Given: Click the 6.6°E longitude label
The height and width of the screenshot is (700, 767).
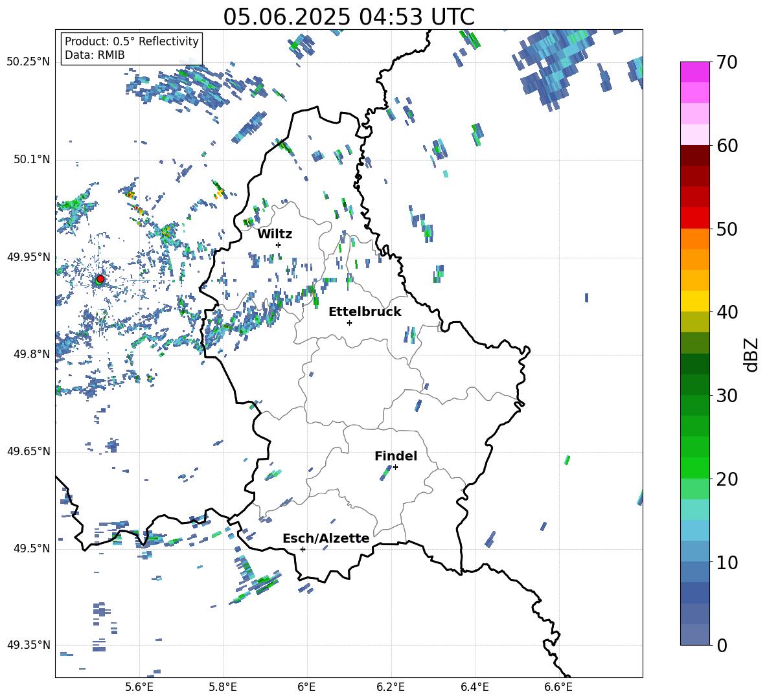Looking at the screenshot, I should pos(558,687).
